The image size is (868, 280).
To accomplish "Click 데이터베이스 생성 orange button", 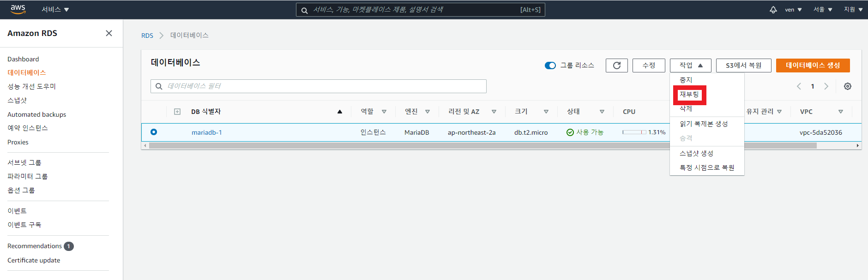I will click(x=813, y=66).
